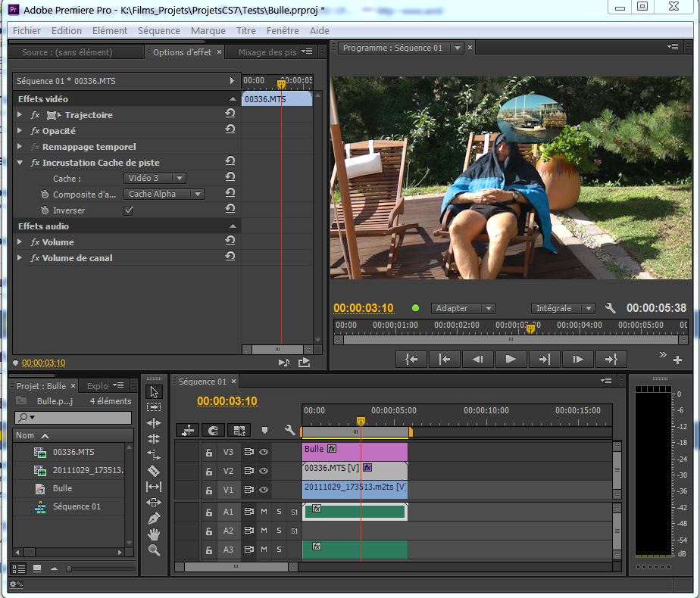700x598 pixels.
Task: Select Séquence 01 in project panel
Action: point(77,506)
